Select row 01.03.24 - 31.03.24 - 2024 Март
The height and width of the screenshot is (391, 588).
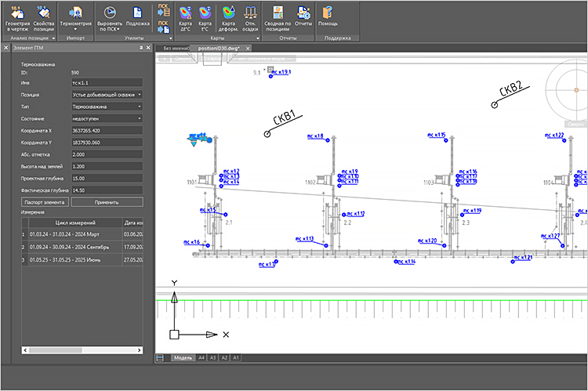82,234
